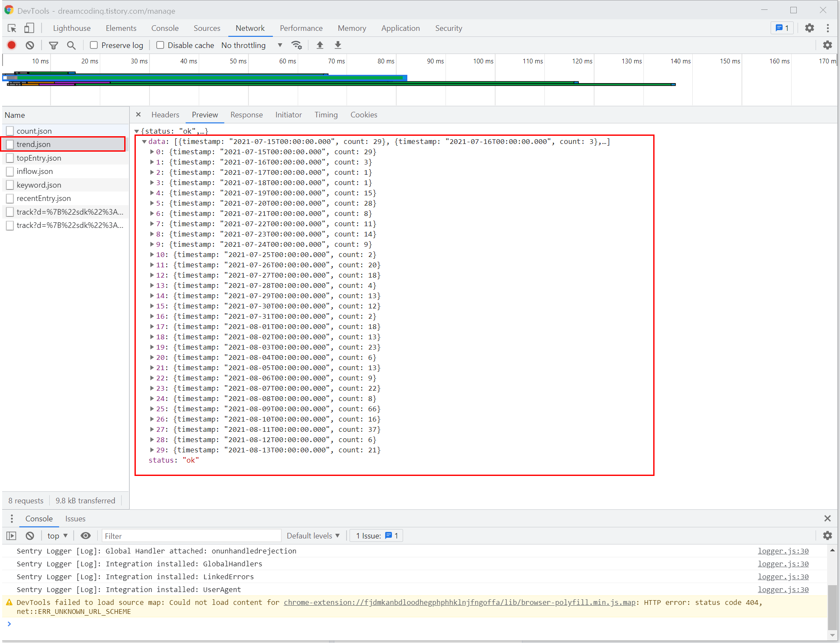Switch to the Response tab
Image resolution: width=840 pixels, height=643 pixels.
(x=246, y=115)
